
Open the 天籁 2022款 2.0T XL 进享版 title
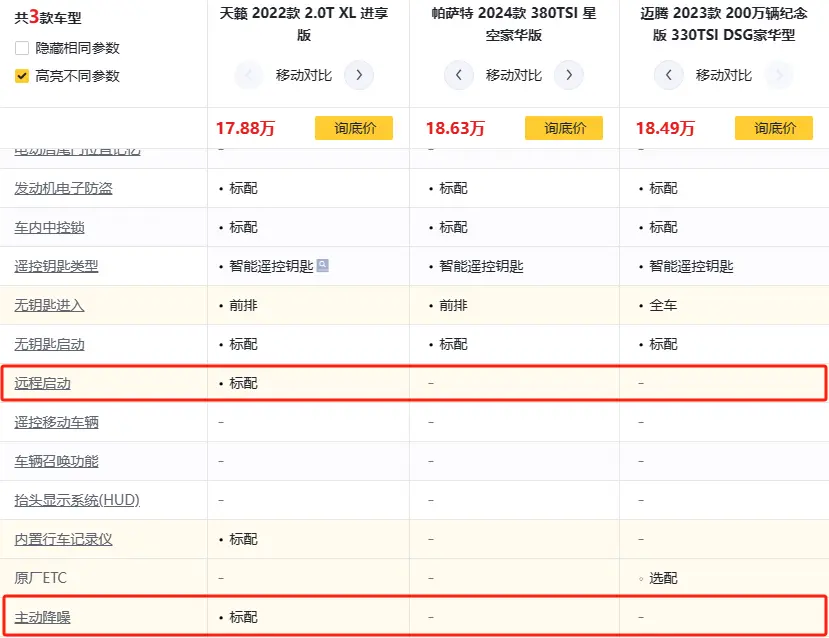303,24
